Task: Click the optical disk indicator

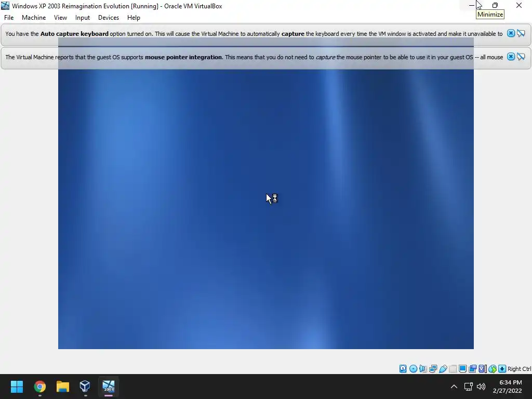Action: 413,368
